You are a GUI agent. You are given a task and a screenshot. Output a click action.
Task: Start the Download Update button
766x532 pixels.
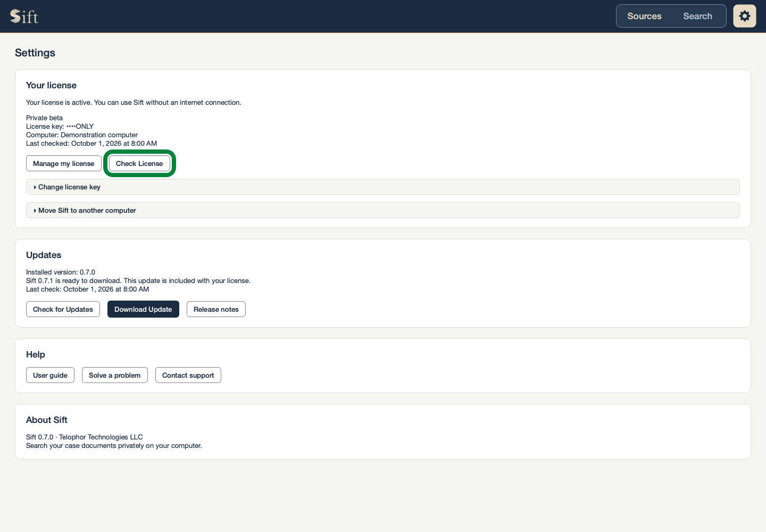click(143, 309)
